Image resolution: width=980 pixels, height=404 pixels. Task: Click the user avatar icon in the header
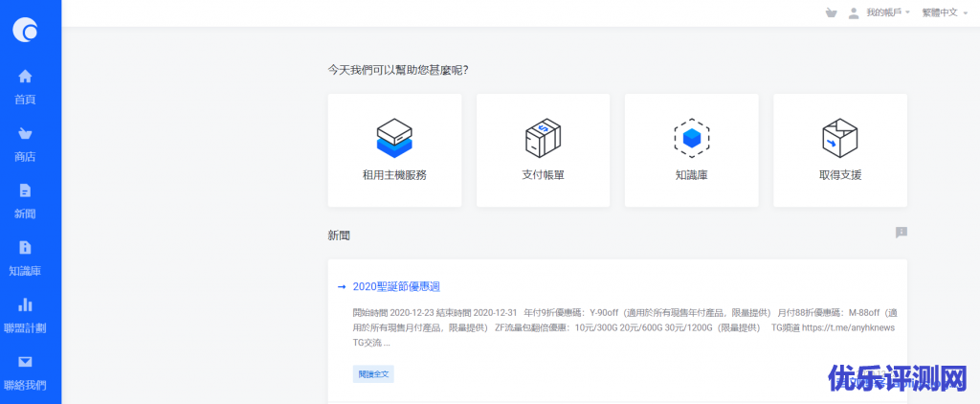(853, 13)
